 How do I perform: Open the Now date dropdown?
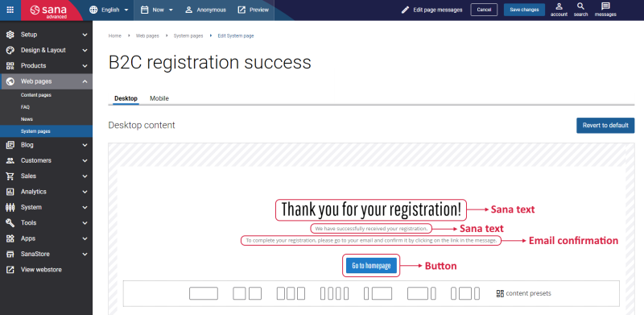pyautogui.click(x=156, y=10)
